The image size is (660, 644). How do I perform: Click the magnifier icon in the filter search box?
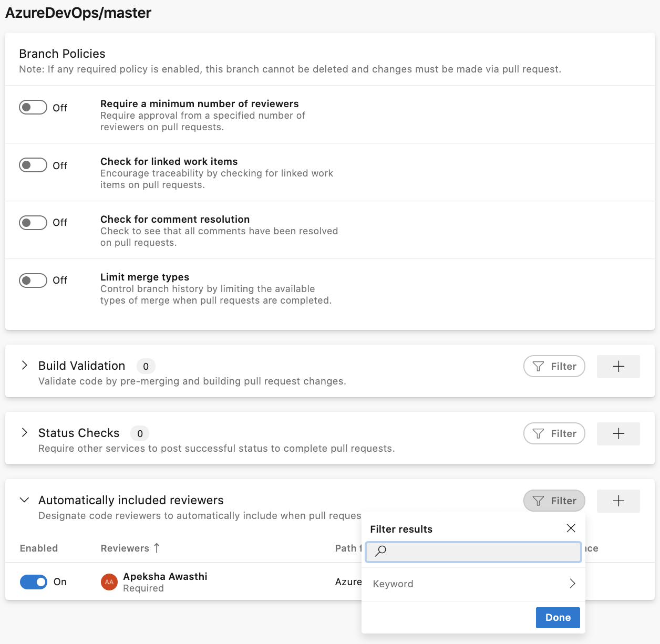pos(380,552)
